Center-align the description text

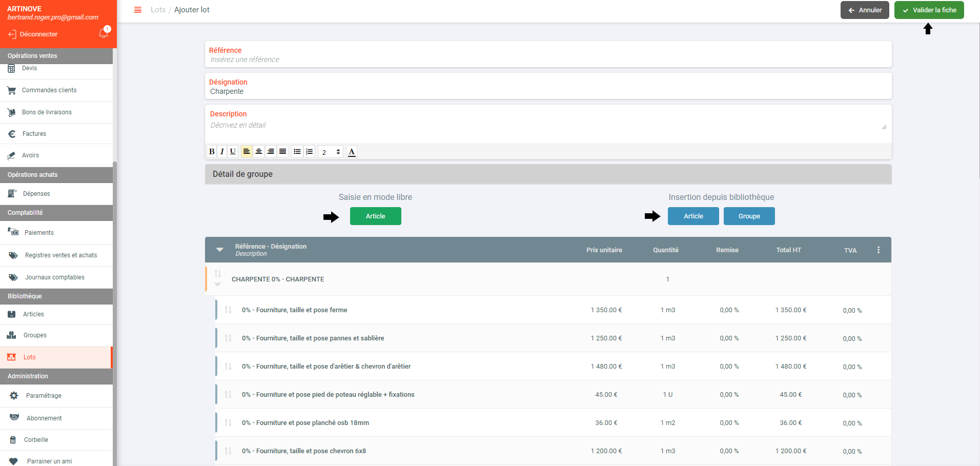tap(259, 152)
